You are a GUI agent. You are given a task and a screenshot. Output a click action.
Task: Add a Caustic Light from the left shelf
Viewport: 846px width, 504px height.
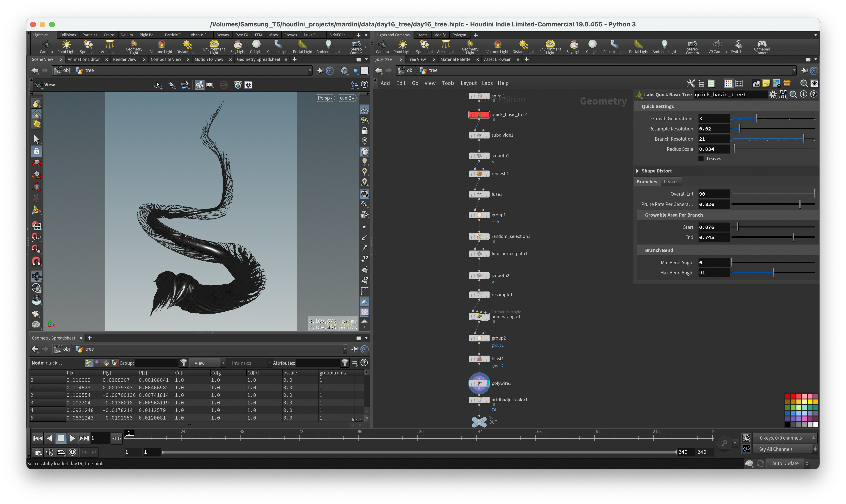pos(278,47)
